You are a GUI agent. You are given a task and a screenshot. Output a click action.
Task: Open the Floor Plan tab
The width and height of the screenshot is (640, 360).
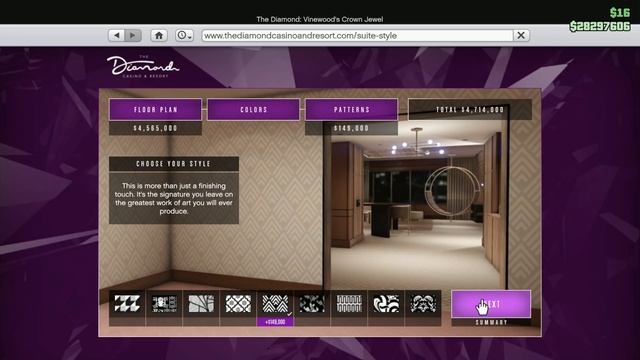pos(155,109)
